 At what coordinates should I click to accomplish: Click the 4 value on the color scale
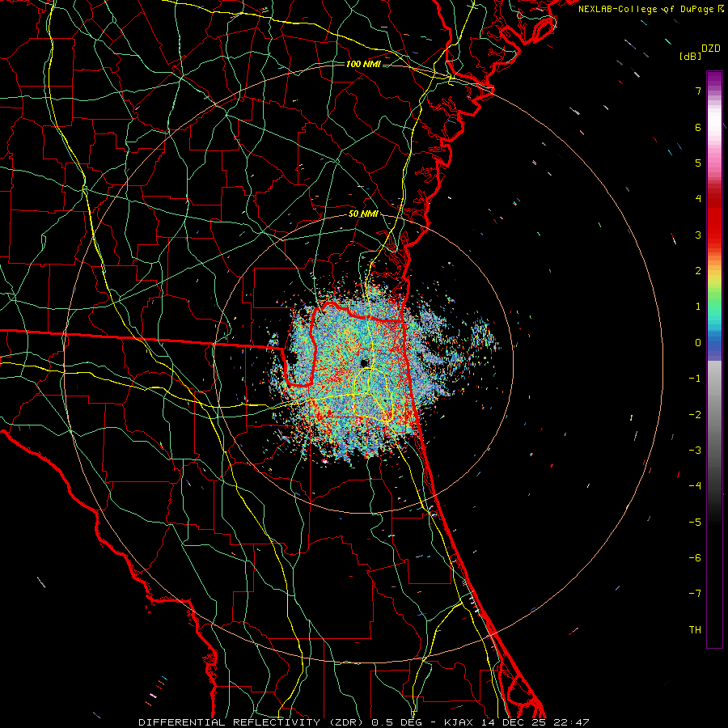[698, 199]
